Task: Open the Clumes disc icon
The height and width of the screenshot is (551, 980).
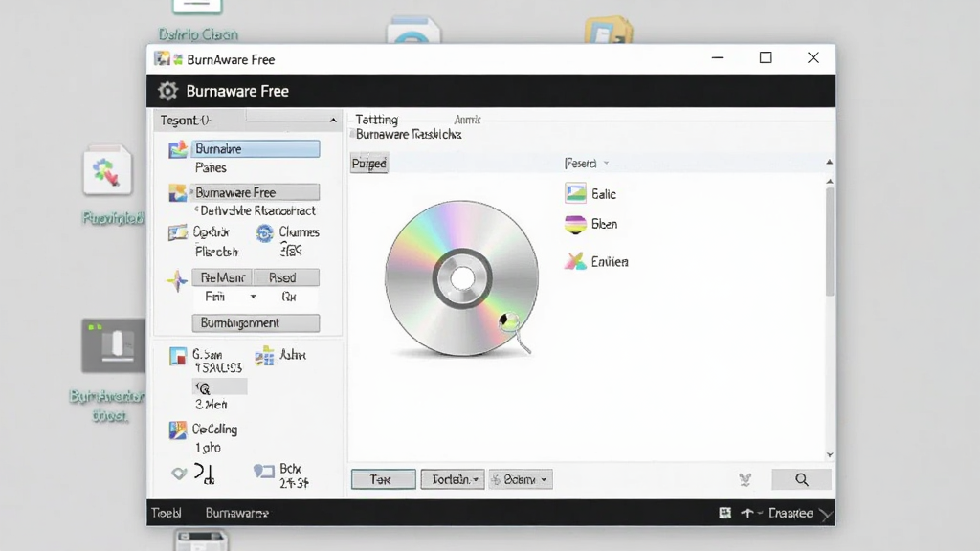Action: point(264,233)
